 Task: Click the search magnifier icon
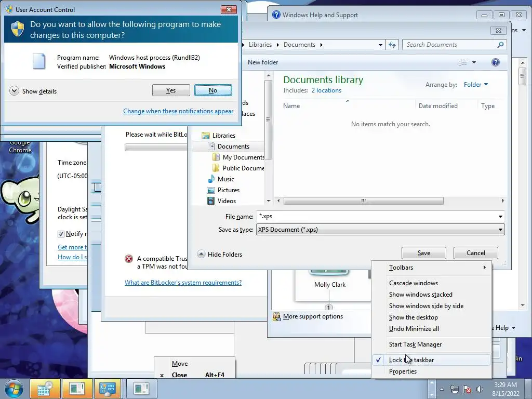coord(500,45)
